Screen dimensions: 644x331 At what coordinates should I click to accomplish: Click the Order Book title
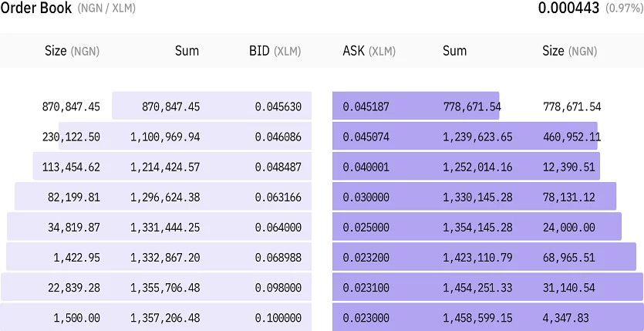[36, 8]
